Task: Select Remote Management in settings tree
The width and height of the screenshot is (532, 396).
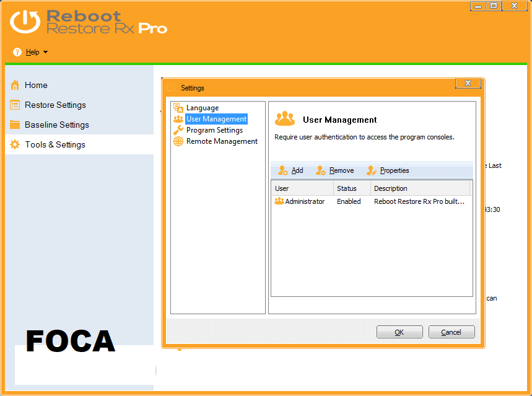Action: pos(222,141)
